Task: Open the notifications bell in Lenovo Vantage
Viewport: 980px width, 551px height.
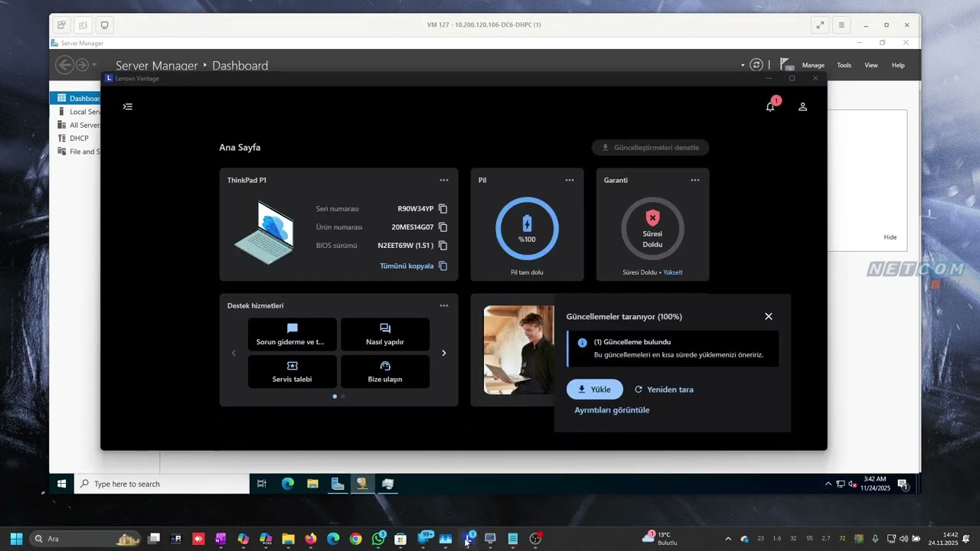Action: (770, 106)
